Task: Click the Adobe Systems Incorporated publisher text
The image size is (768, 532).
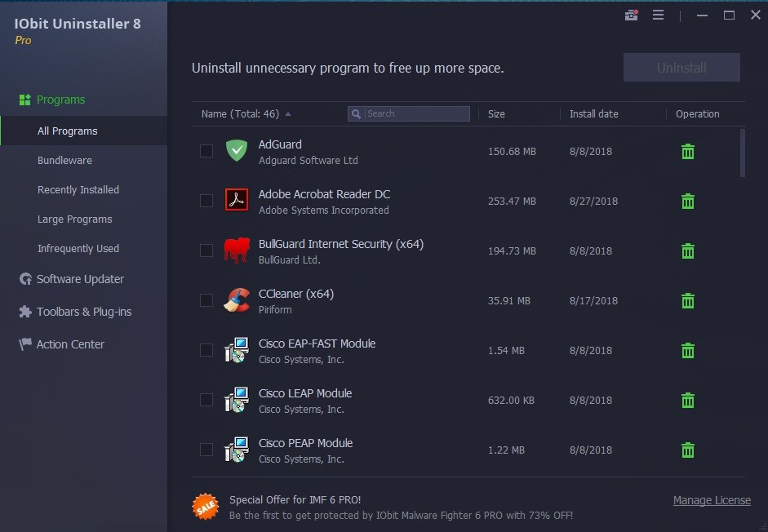Action: tap(324, 211)
